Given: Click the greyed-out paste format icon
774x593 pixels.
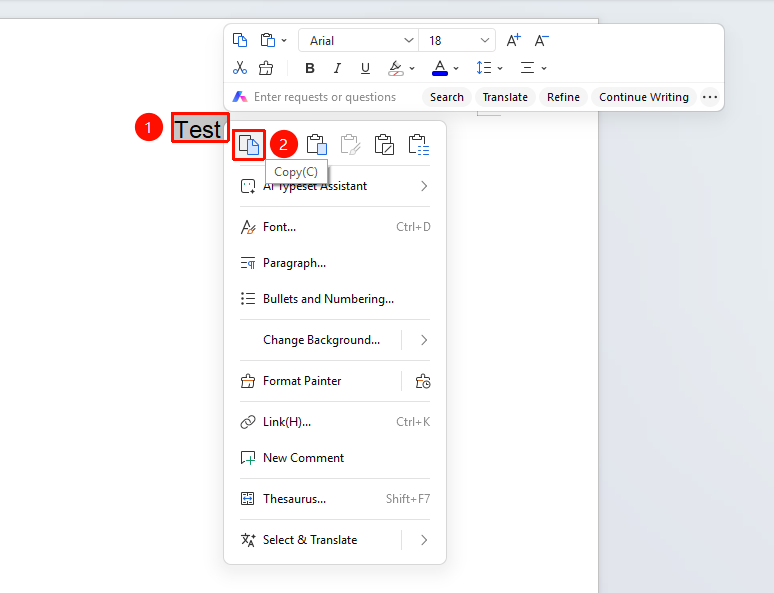Looking at the screenshot, I should point(350,145).
